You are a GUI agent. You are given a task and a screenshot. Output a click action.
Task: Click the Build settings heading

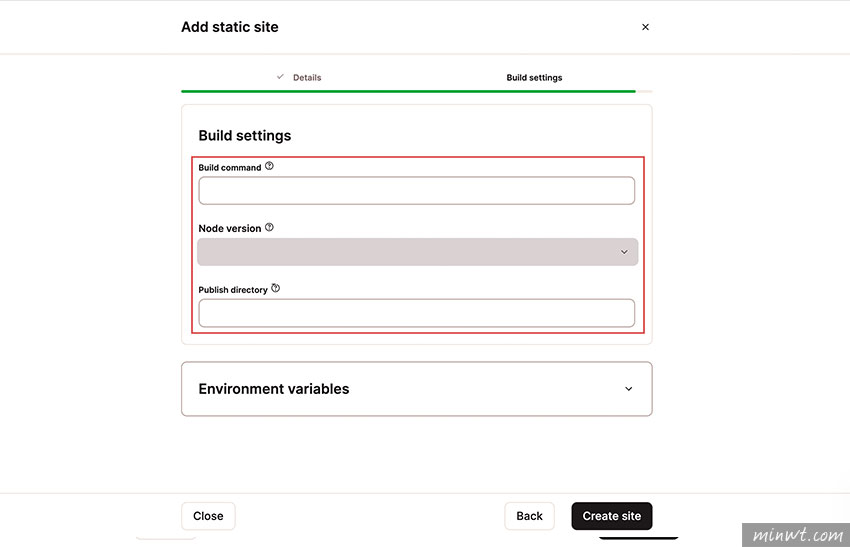[x=244, y=136]
